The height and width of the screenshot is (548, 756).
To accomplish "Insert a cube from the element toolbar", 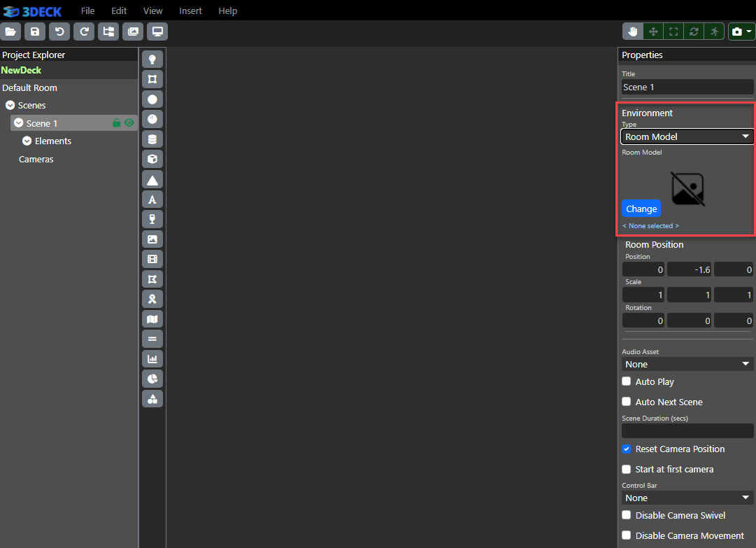I will (152, 159).
